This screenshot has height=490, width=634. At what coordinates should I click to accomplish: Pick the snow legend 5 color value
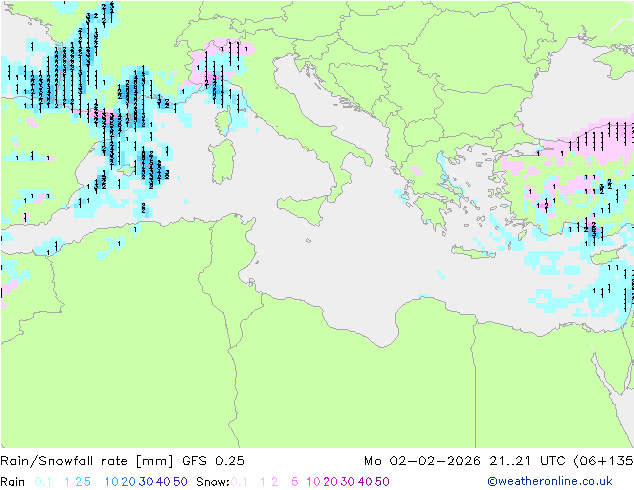tap(295, 482)
